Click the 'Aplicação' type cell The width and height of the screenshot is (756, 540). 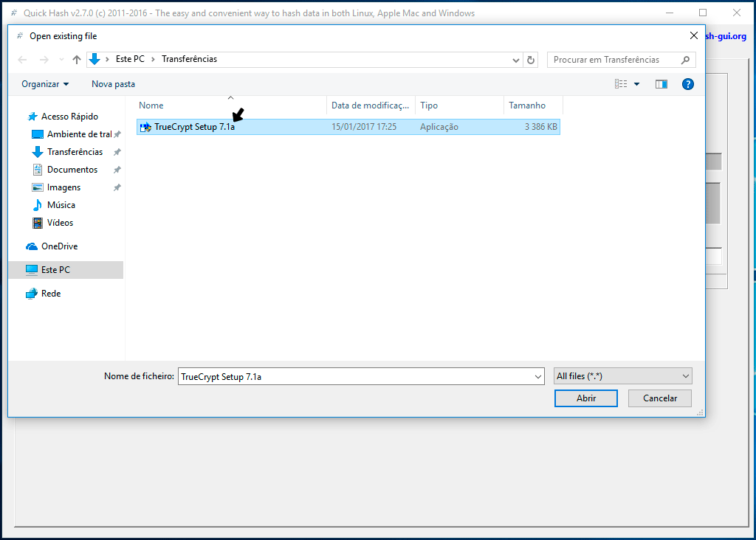click(x=439, y=127)
